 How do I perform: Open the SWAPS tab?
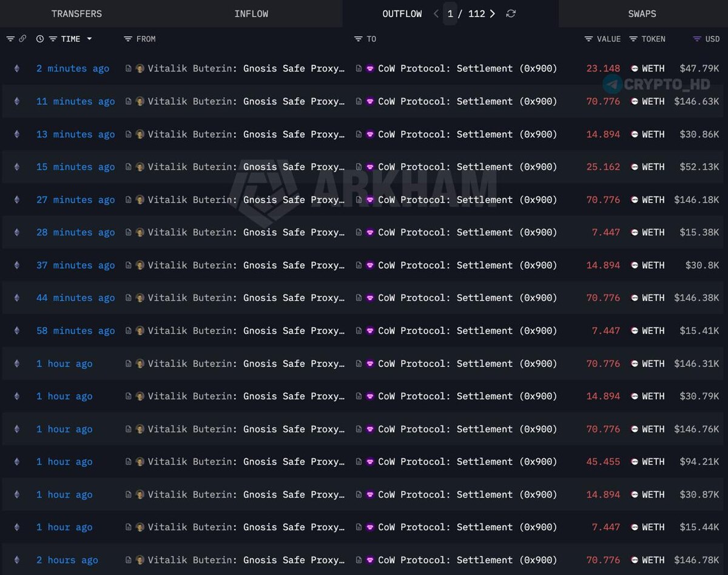pyautogui.click(x=642, y=13)
